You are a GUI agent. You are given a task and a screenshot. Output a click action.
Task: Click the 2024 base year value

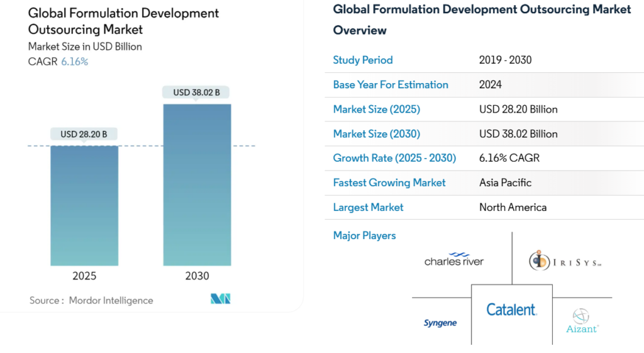tap(491, 85)
